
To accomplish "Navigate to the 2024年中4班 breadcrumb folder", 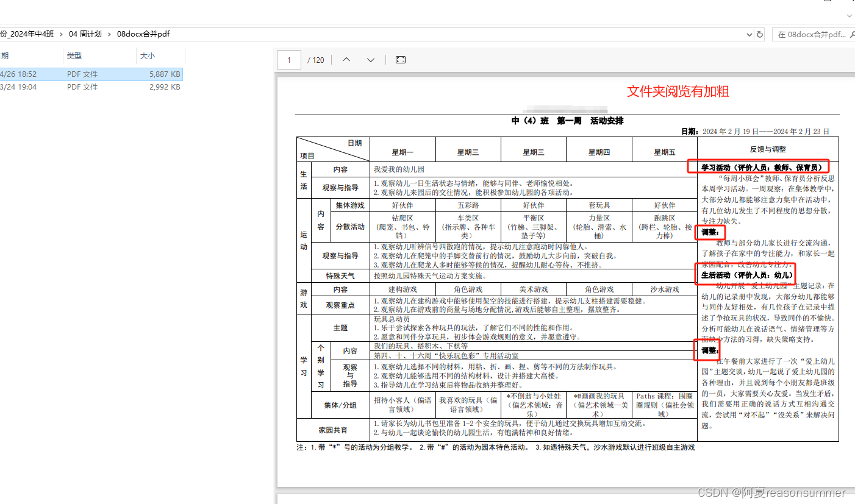I will 27,34.
